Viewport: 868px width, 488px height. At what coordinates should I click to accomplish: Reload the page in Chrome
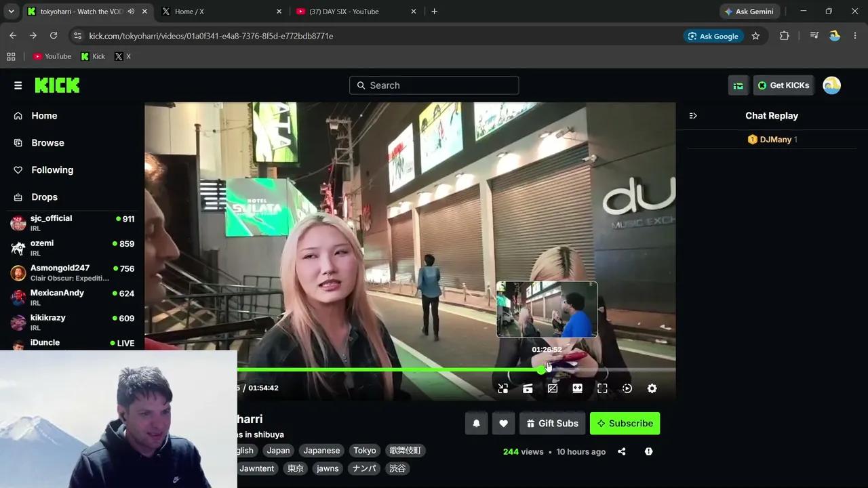(54, 36)
